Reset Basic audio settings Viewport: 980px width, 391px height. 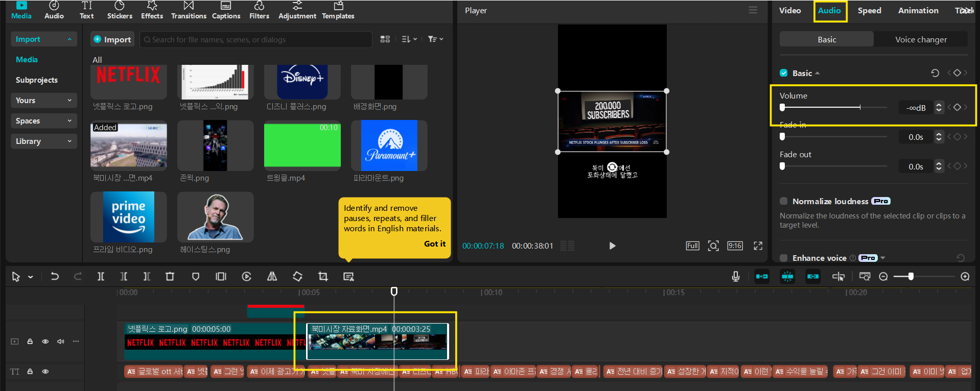pos(935,73)
